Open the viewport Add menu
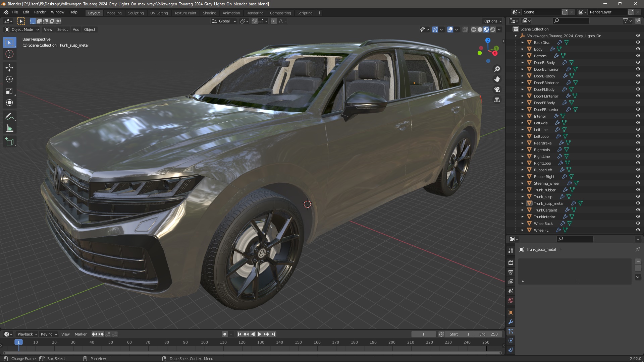Image resolution: width=644 pixels, height=362 pixels. tap(76, 29)
